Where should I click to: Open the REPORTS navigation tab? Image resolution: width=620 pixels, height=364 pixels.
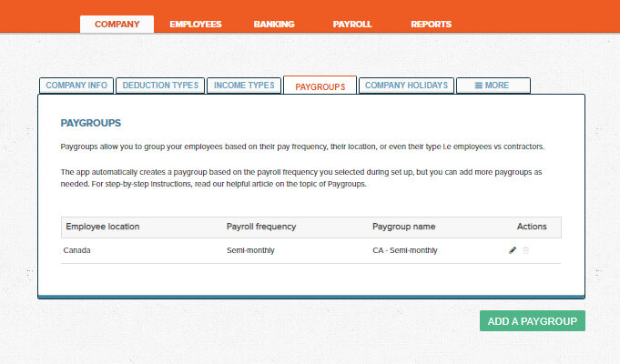pos(431,25)
